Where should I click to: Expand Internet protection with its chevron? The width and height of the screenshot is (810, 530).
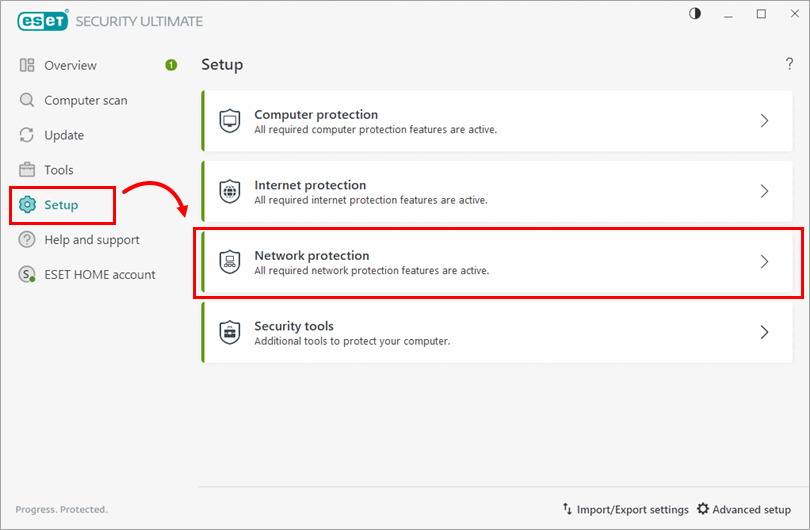tap(764, 191)
